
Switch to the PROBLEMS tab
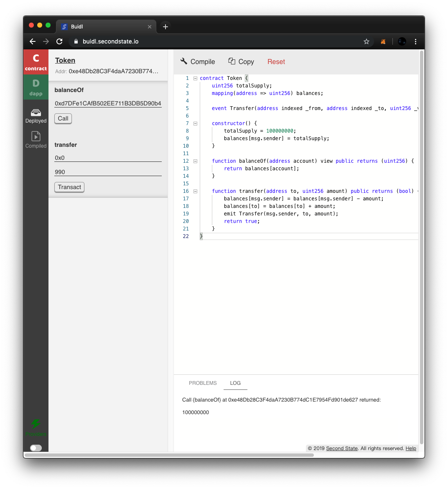coord(203,383)
